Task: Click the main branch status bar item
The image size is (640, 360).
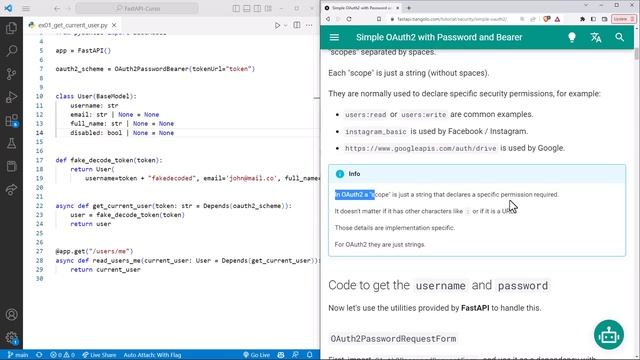Action: 18,355
